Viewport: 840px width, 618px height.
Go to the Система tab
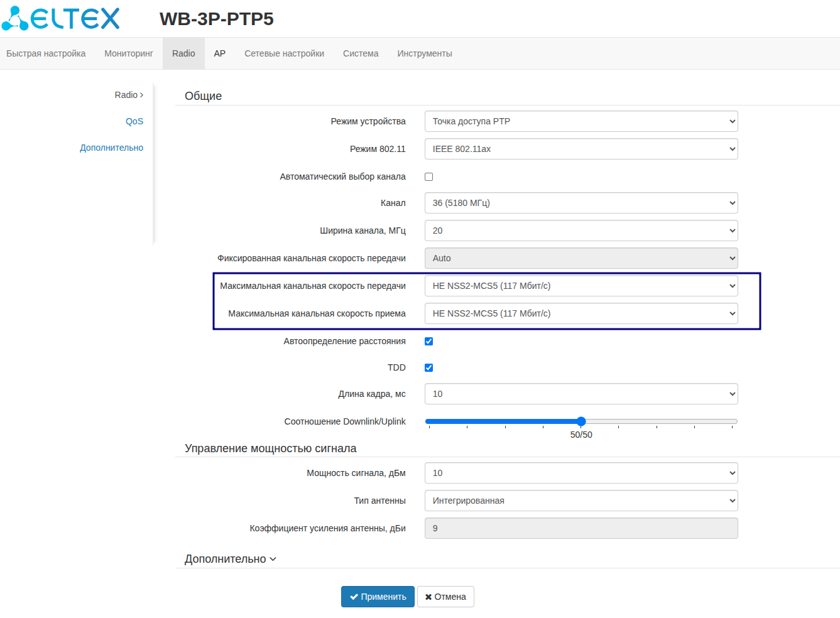(361, 53)
